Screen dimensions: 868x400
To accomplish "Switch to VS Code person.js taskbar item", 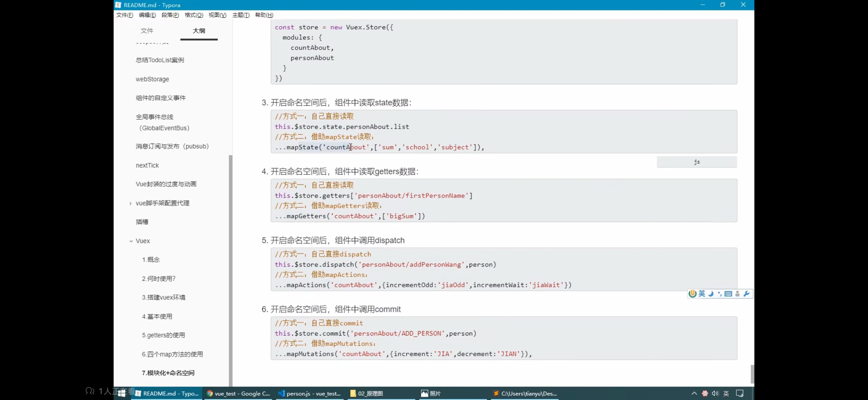I will click(309, 393).
